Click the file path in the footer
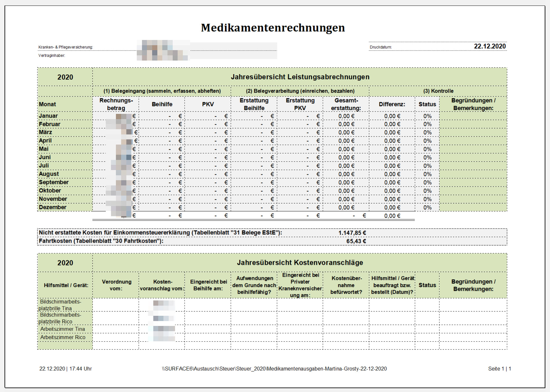 pyautogui.click(x=274, y=369)
